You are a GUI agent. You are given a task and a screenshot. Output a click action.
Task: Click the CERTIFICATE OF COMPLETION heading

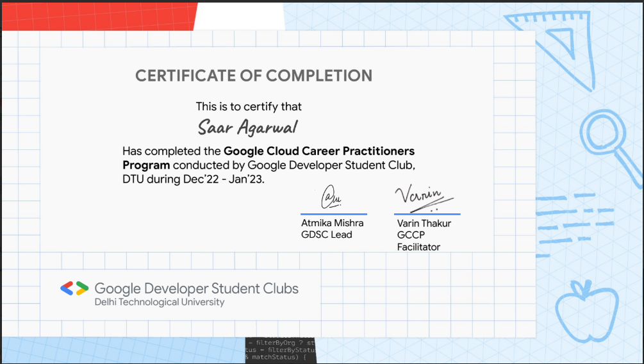(254, 76)
